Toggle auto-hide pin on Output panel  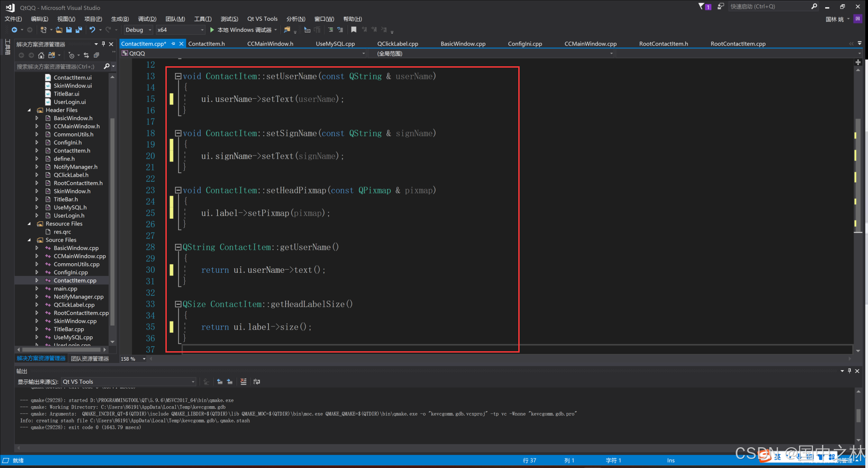pyautogui.click(x=850, y=371)
